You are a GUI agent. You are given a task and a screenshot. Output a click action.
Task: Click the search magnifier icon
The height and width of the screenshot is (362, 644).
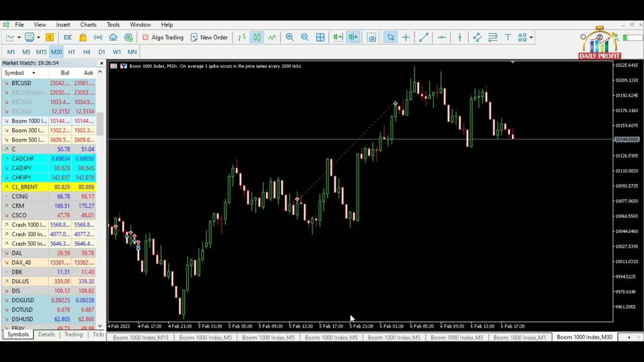pyautogui.click(x=583, y=37)
